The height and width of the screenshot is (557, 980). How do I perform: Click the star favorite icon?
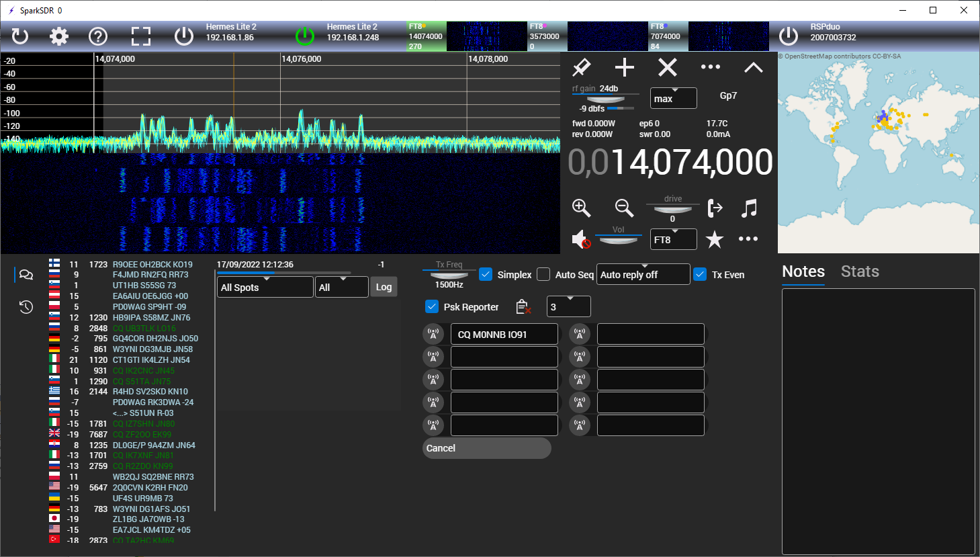pos(715,239)
